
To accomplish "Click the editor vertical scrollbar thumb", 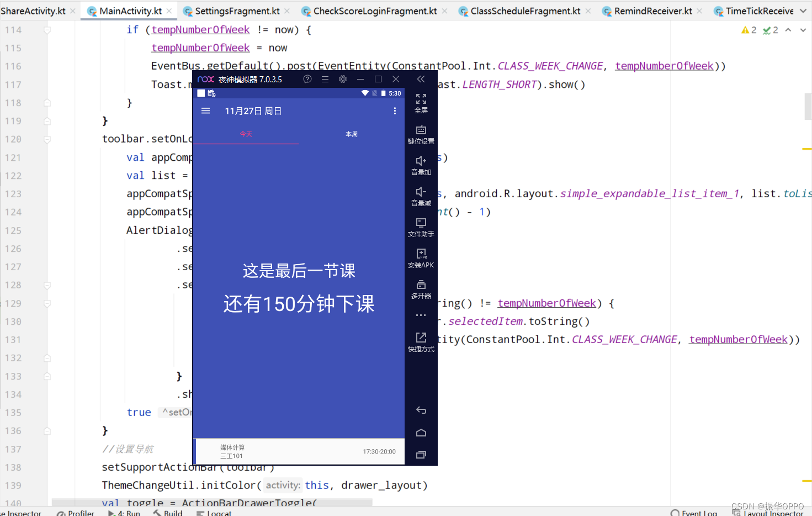I will point(808,107).
